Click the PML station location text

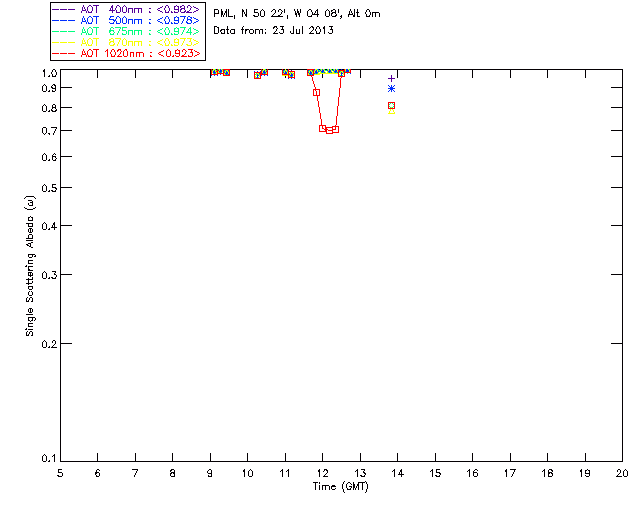[297, 14]
